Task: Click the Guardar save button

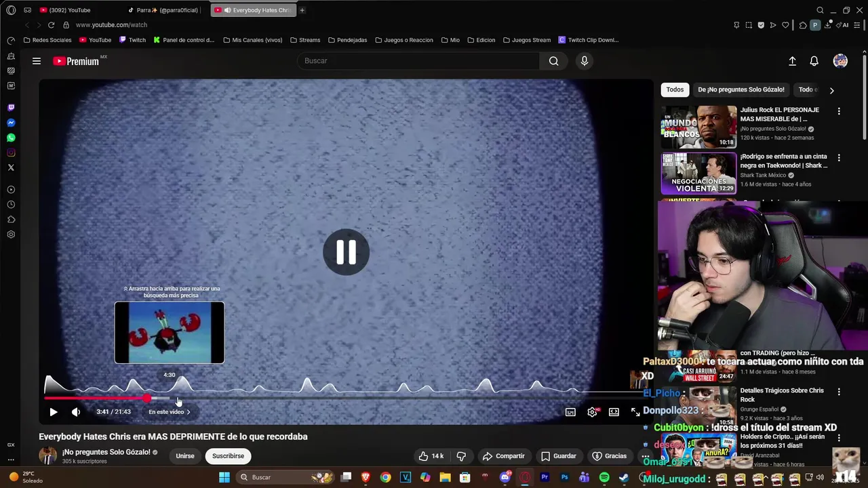Action: (559, 456)
